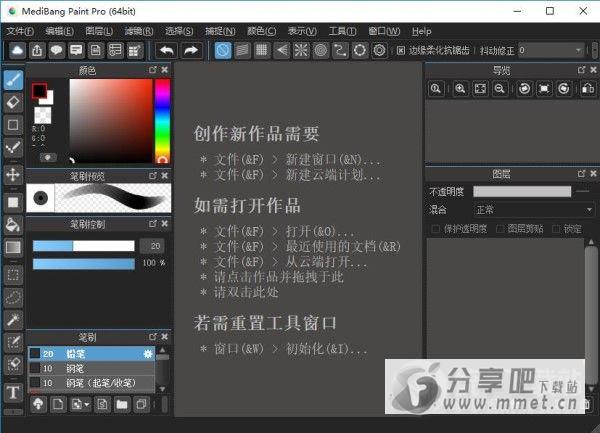The height and width of the screenshot is (433, 600).
Task: Select the Magic Wand tool
Action: pyautogui.click(x=13, y=319)
